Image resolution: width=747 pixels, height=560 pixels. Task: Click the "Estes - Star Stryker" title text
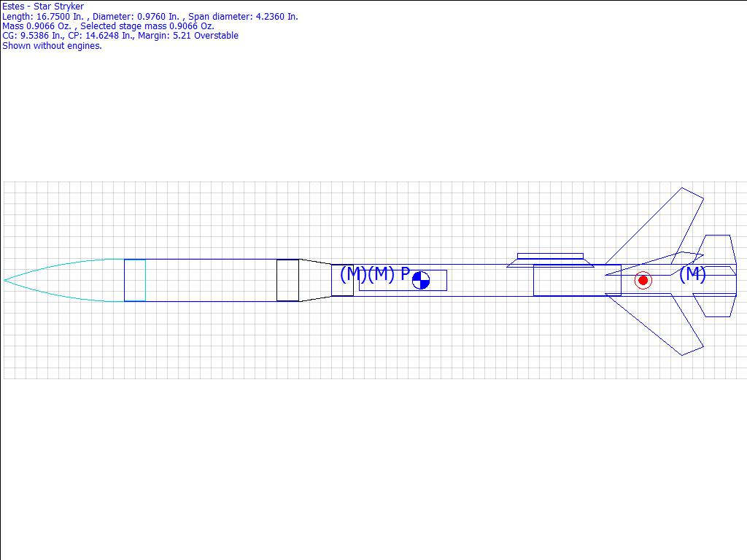click(43, 7)
